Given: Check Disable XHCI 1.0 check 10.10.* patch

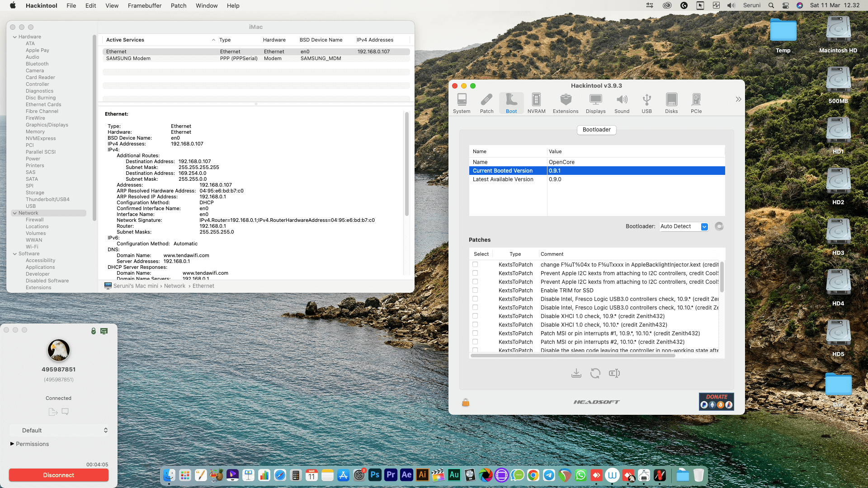Looking at the screenshot, I should coord(475,324).
